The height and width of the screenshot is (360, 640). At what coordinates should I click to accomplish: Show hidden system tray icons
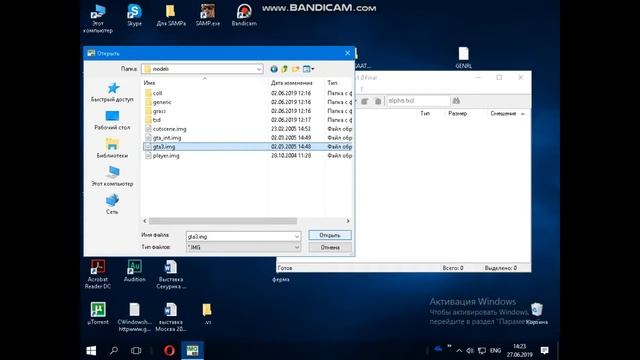[x=459, y=351]
